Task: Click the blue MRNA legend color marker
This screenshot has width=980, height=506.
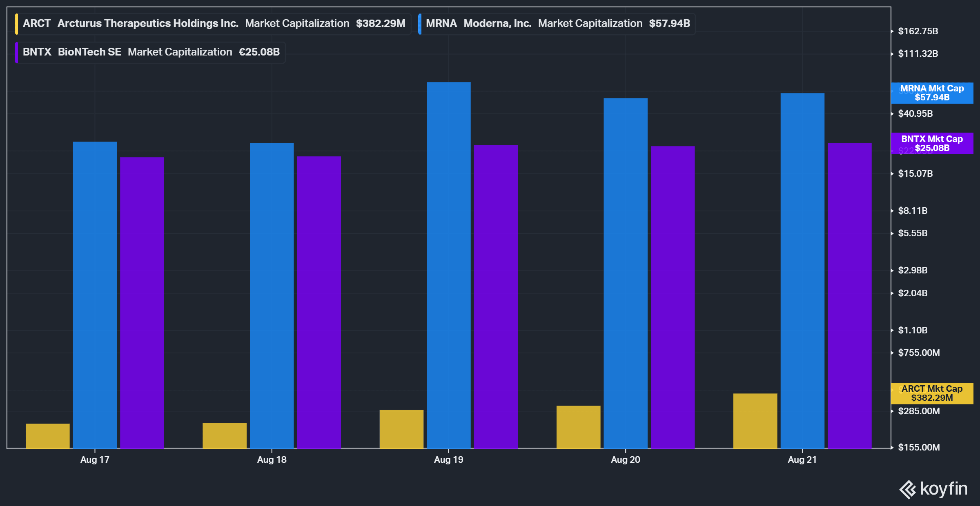Action: coord(420,24)
